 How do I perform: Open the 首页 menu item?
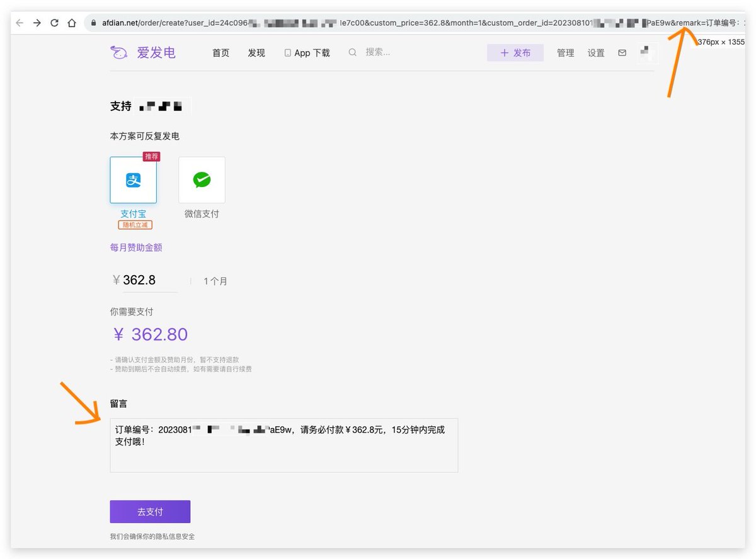[x=220, y=53]
